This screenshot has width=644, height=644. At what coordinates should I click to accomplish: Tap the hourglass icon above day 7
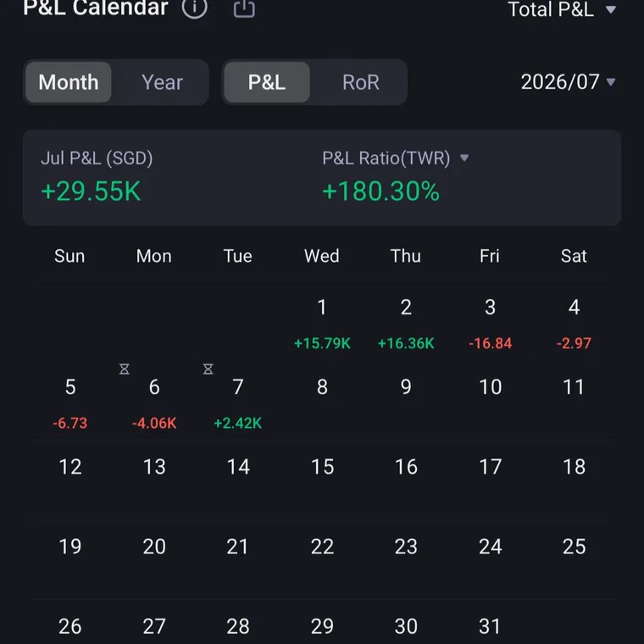click(x=208, y=369)
